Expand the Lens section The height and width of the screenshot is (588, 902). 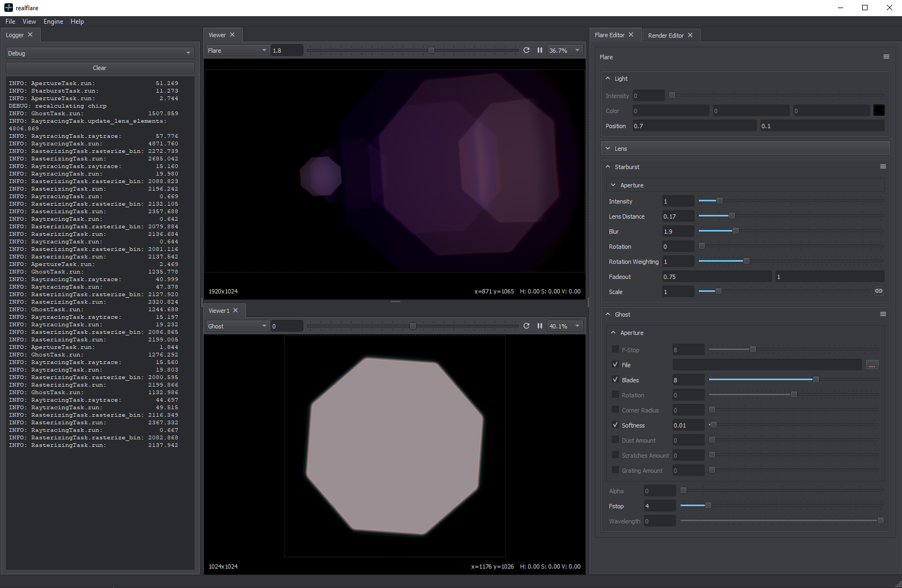click(x=608, y=149)
